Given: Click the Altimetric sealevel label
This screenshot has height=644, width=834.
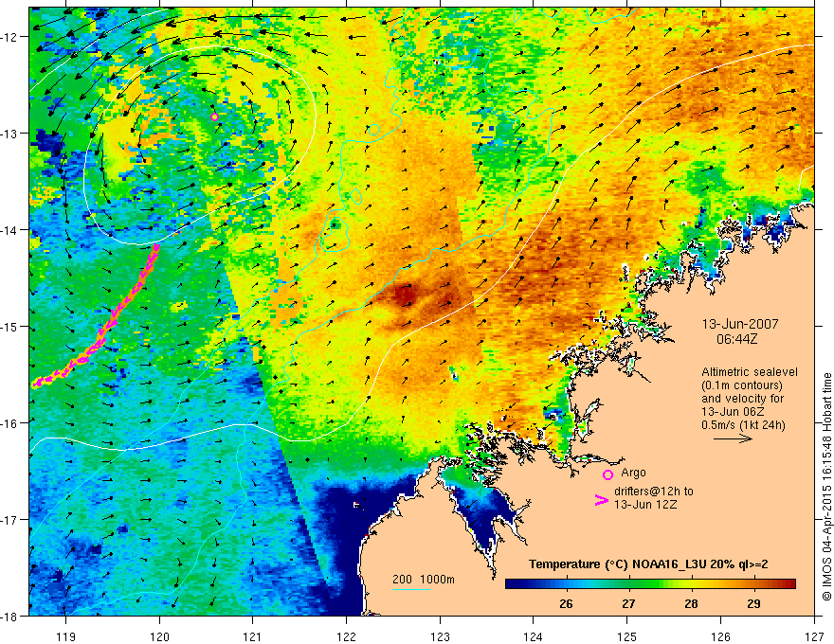Looking at the screenshot, I should [750, 372].
